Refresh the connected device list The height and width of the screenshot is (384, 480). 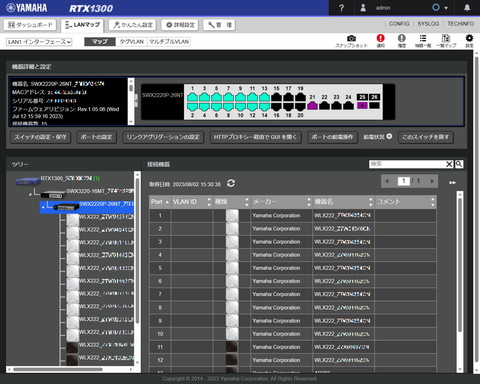(231, 183)
